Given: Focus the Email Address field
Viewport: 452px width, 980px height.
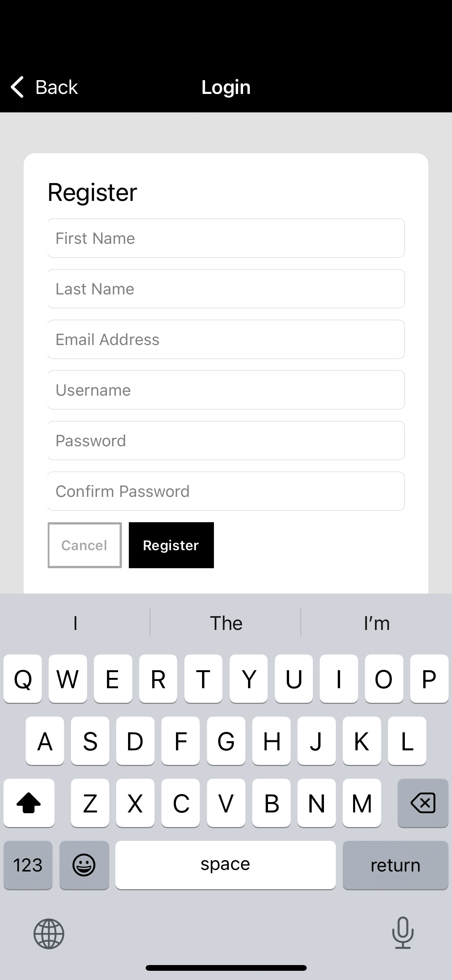Looking at the screenshot, I should [x=226, y=339].
